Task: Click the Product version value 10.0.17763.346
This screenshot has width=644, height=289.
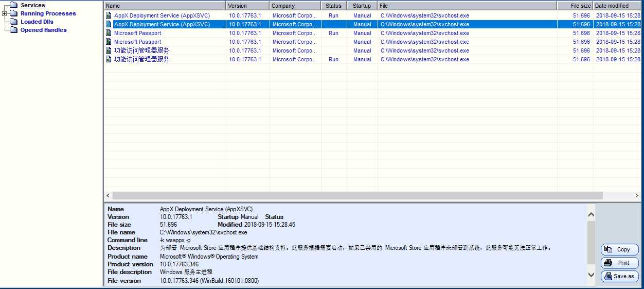Action: point(179,264)
